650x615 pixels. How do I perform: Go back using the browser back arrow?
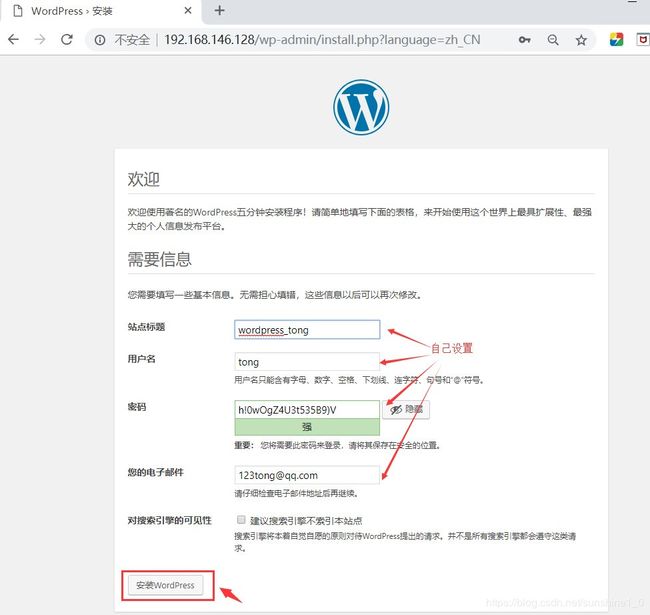[x=13, y=40]
